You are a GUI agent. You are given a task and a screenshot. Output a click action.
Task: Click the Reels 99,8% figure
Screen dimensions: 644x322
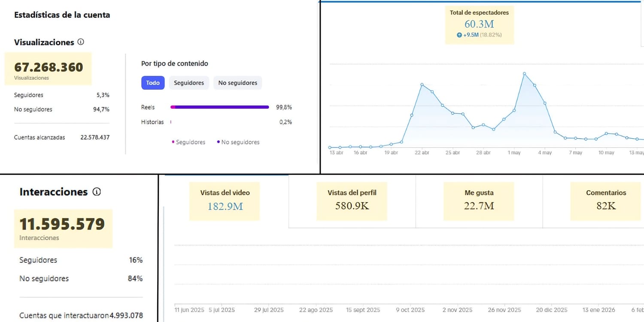(284, 107)
